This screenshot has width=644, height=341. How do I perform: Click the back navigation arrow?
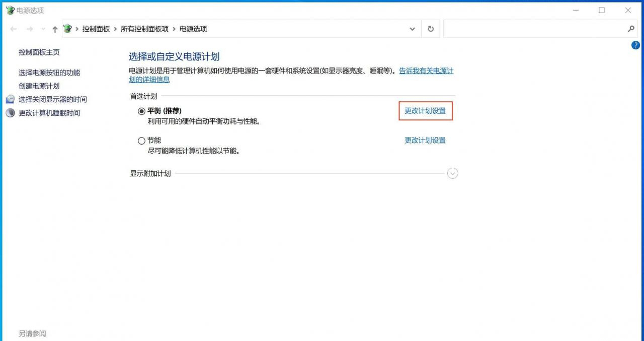click(x=13, y=29)
